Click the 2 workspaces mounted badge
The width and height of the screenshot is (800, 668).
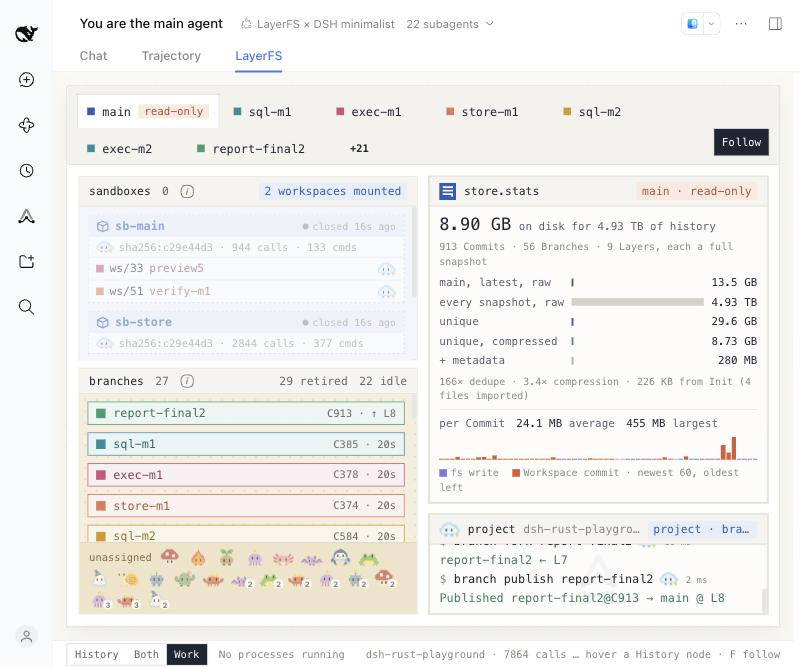[333, 191]
